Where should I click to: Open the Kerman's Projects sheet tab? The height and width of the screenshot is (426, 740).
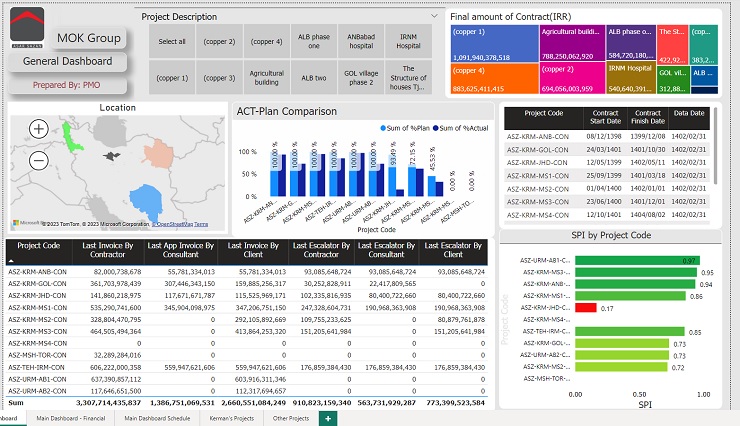pyautogui.click(x=232, y=418)
